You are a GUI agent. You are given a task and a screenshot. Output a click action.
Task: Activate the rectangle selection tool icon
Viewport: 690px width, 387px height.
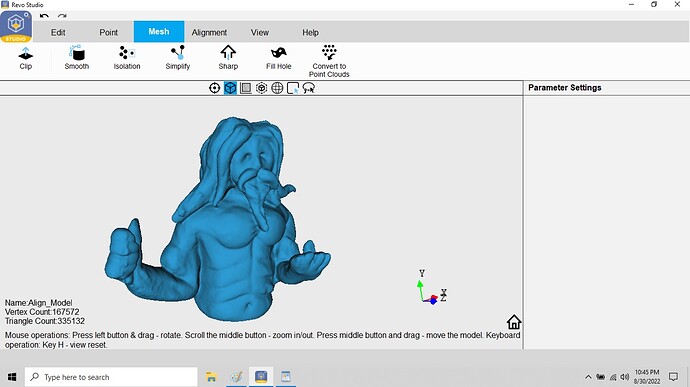click(293, 88)
